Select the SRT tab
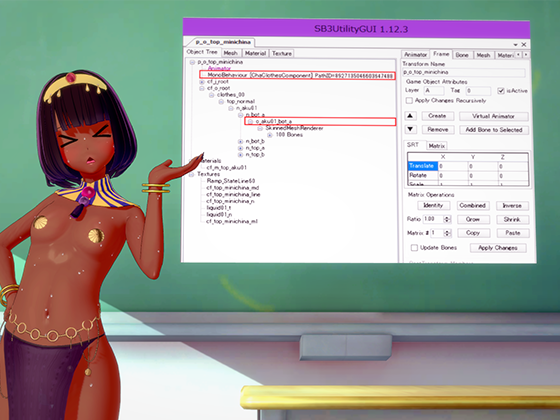The height and width of the screenshot is (420, 560). tap(412, 145)
